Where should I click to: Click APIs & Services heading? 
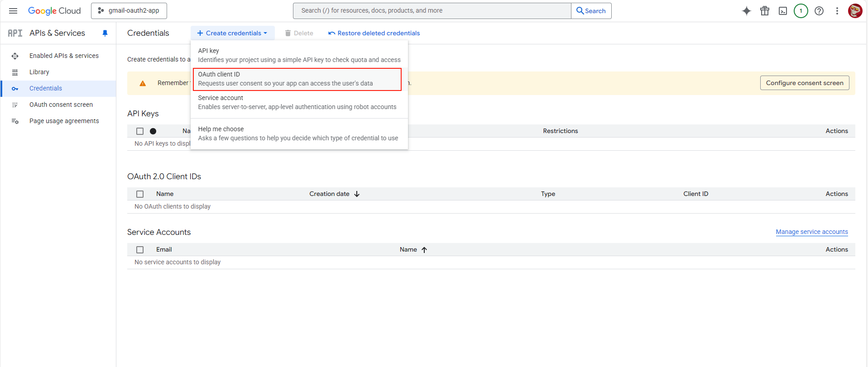(57, 33)
